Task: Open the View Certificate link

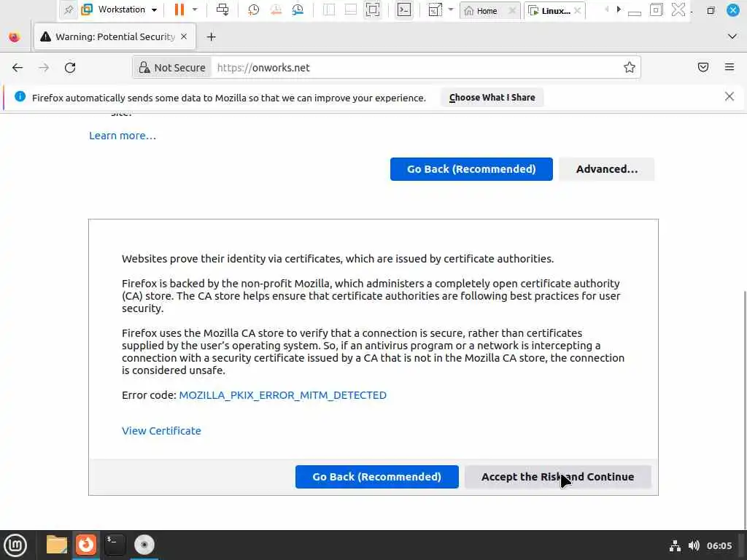Action: coord(161,431)
